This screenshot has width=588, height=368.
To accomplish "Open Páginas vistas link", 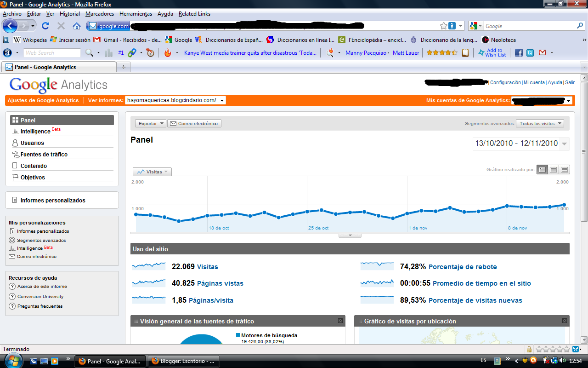I will [220, 283].
